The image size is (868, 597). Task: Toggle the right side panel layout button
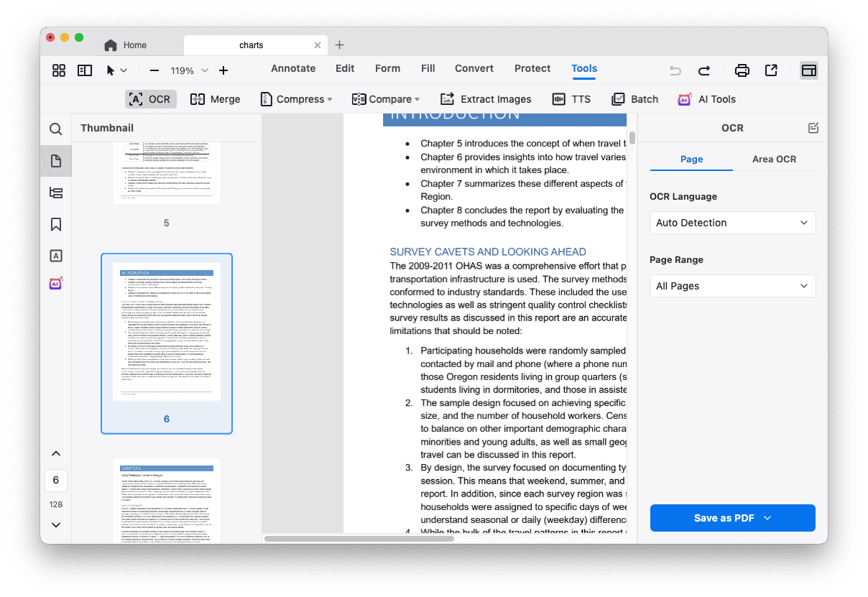click(x=808, y=70)
